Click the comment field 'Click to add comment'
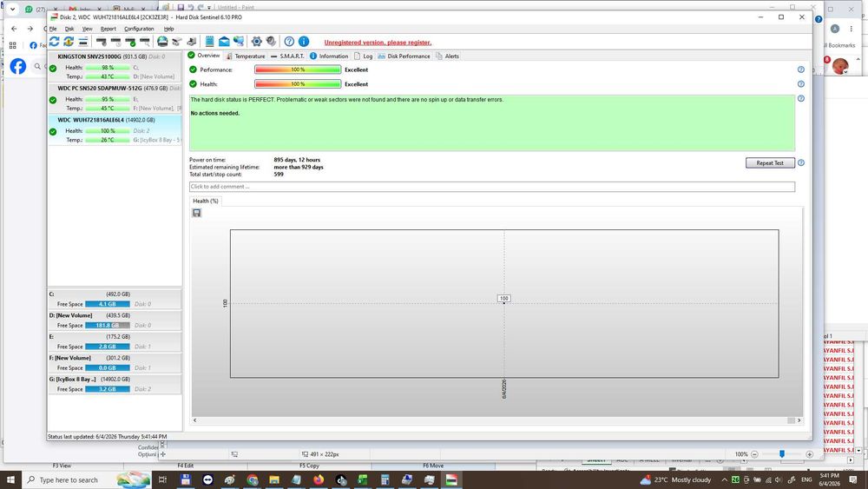This screenshot has height=489, width=868. 492,187
